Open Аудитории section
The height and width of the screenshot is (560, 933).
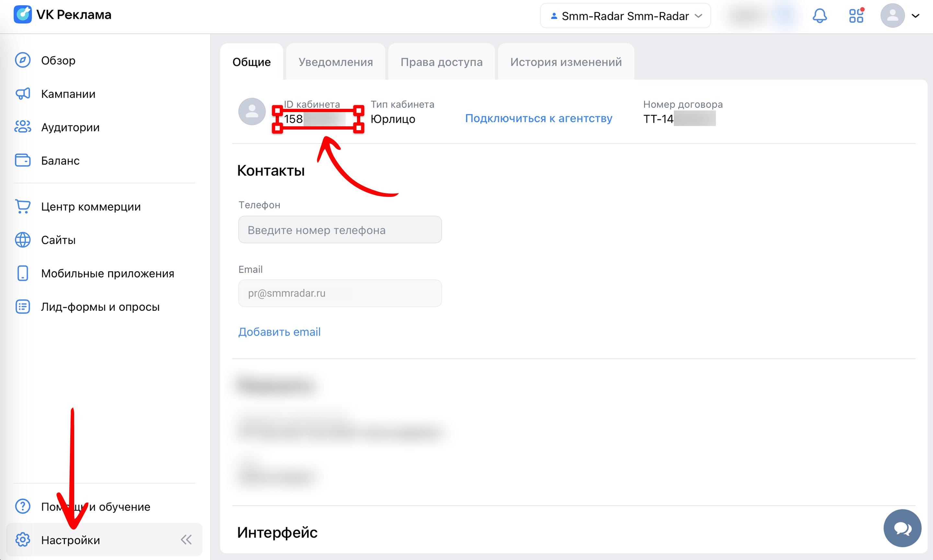coord(70,127)
